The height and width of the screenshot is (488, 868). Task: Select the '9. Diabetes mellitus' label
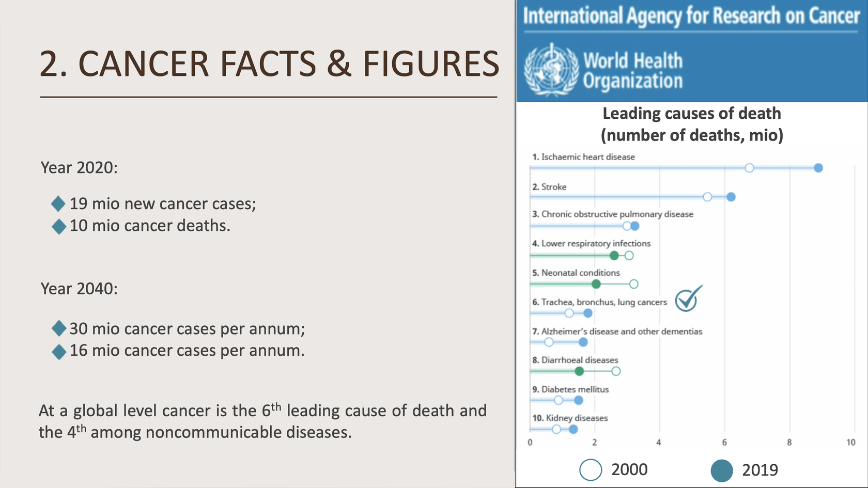coord(570,389)
